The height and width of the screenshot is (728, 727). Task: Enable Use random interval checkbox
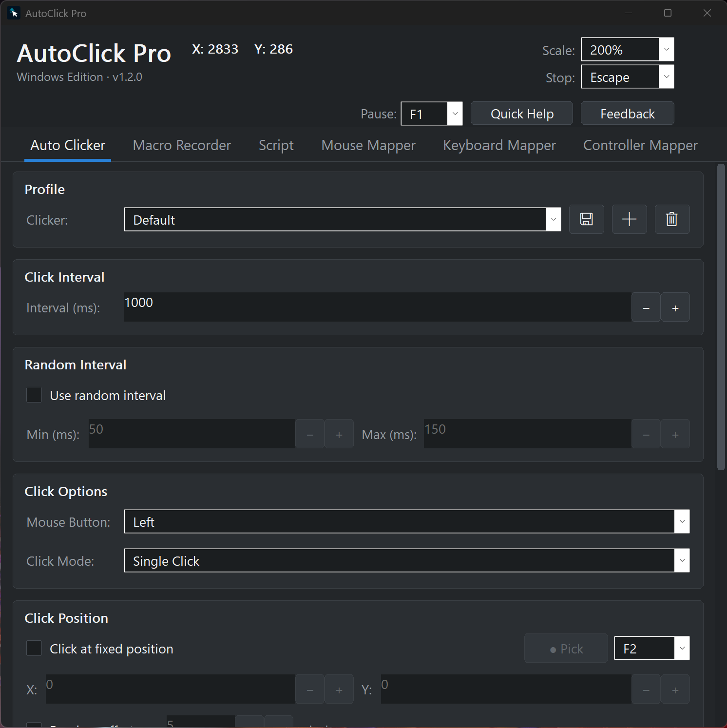click(x=34, y=395)
